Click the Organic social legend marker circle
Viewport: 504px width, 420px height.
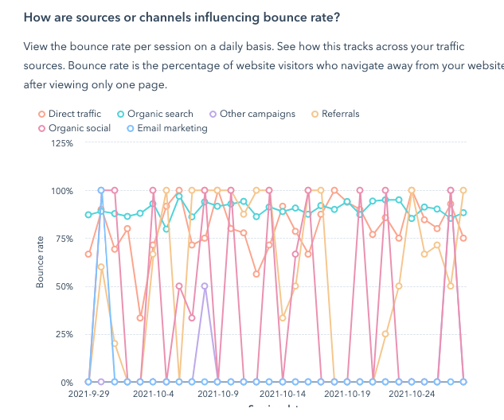[x=42, y=128]
